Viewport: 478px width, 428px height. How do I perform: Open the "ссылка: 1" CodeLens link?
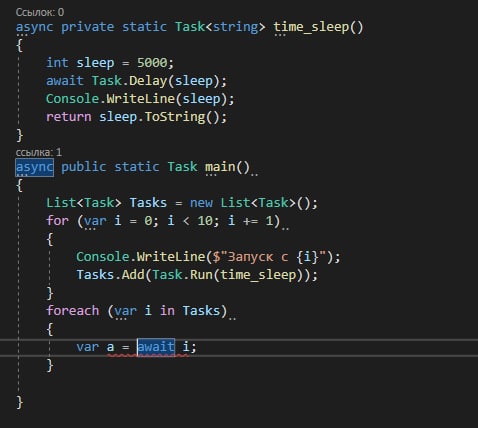[x=39, y=152]
